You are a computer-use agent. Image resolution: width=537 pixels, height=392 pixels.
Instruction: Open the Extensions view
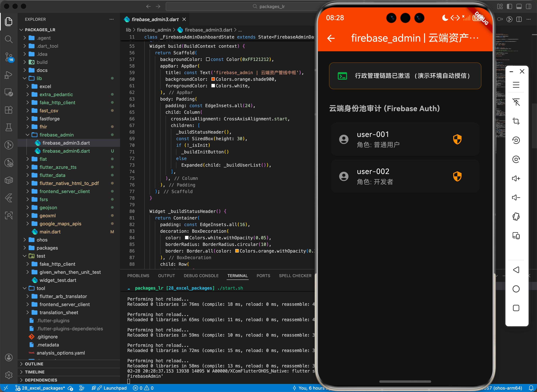tap(9, 110)
